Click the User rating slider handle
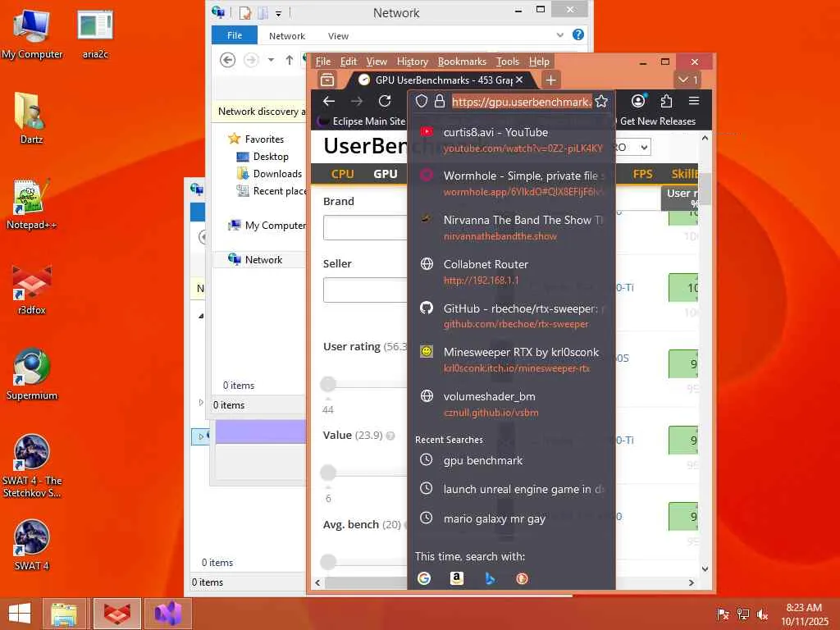840x630 pixels. (328, 384)
